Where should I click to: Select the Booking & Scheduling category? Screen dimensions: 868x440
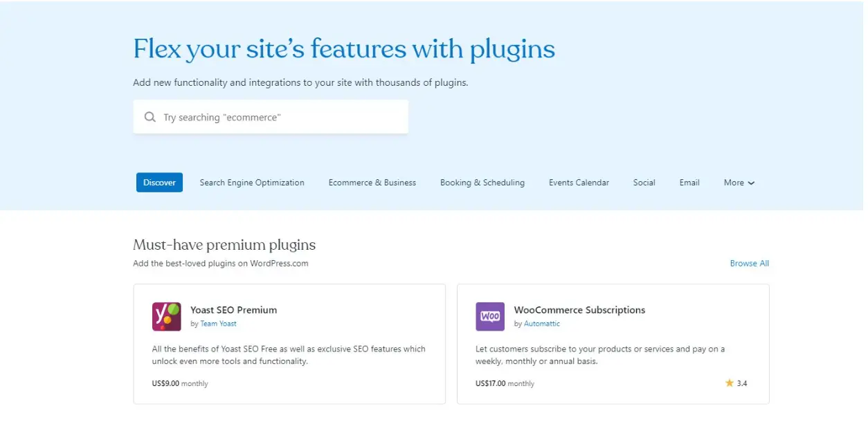482,182
